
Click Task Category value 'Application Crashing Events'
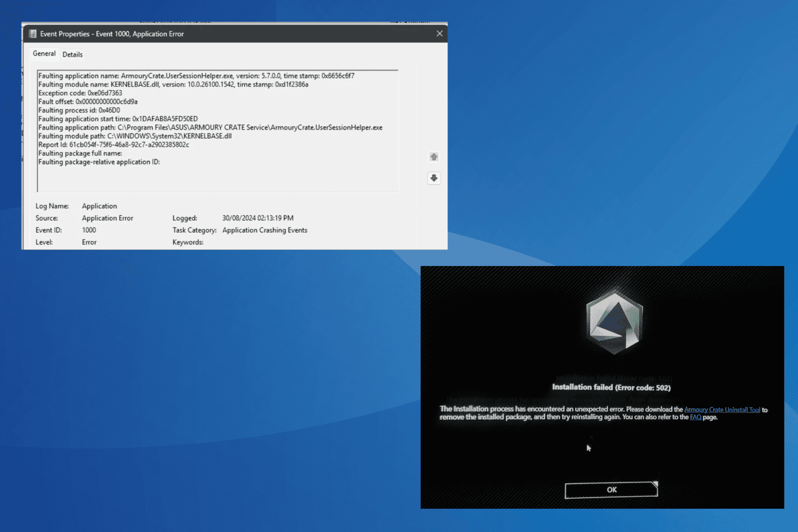(265, 230)
